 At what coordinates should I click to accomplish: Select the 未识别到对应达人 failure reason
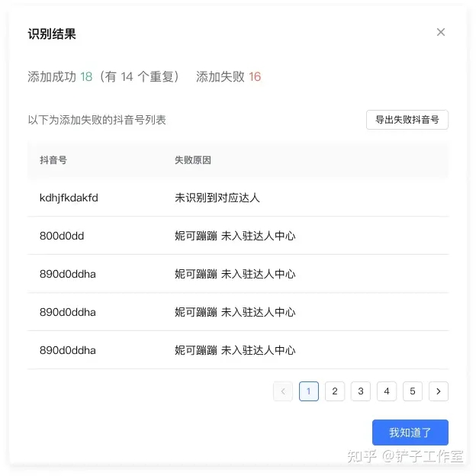217,198
